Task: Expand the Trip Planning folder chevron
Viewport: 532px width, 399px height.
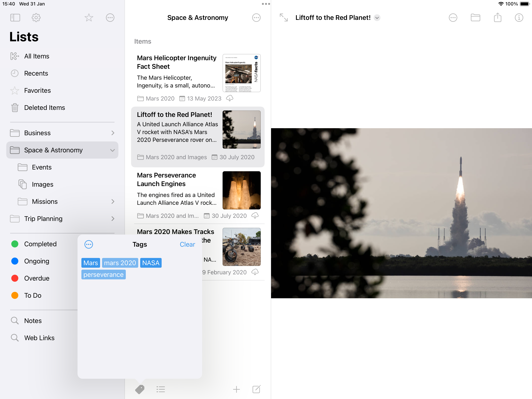Action: [x=113, y=219]
